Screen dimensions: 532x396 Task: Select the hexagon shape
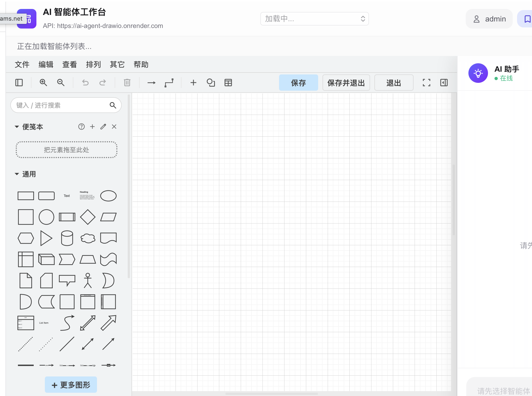coord(26,238)
